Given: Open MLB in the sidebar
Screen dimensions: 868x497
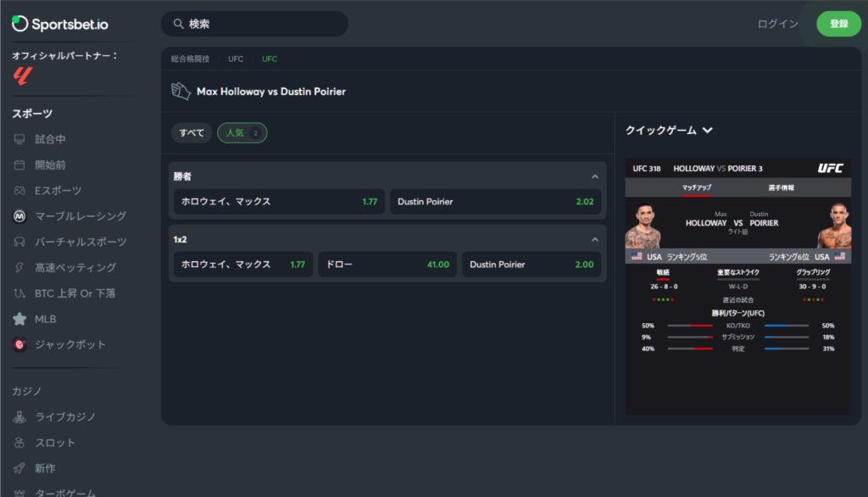Looking at the screenshot, I should click(x=46, y=319).
